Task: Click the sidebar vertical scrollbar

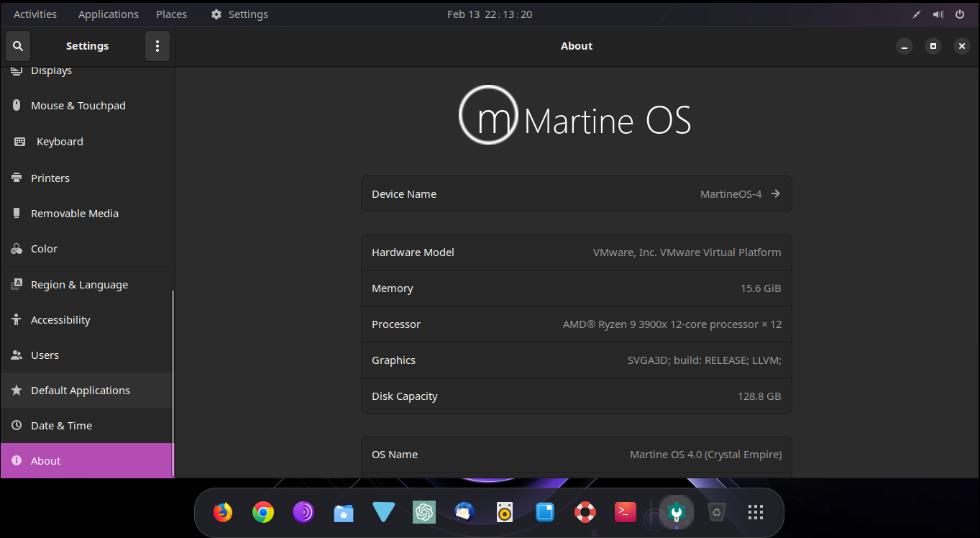Action: tap(173, 381)
